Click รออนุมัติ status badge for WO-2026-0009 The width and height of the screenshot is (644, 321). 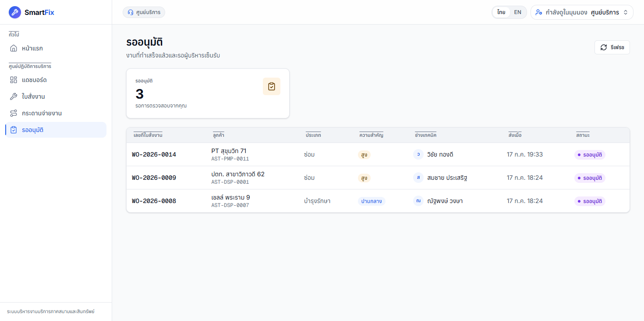(590, 178)
